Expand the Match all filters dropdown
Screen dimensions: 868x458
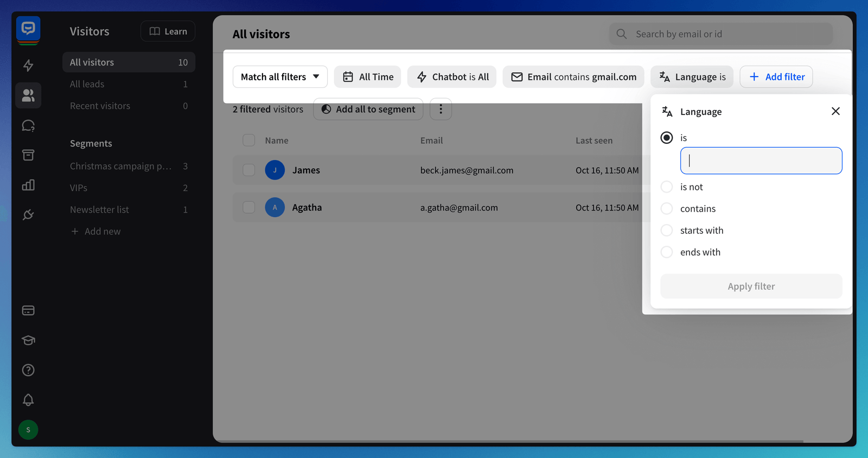pyautogui.click(x=280, y=77)
